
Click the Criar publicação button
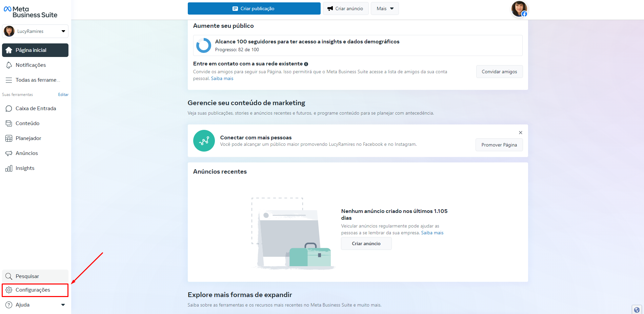point(254,8)
